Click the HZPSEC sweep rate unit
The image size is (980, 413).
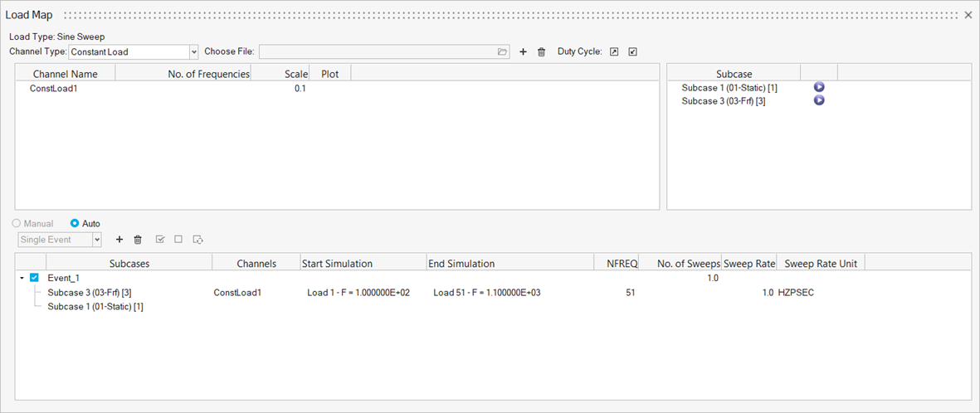796,293
